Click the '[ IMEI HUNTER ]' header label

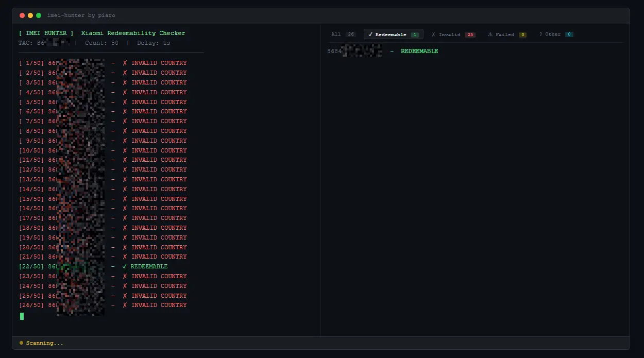pyautogui.click(x=46, y=33)
